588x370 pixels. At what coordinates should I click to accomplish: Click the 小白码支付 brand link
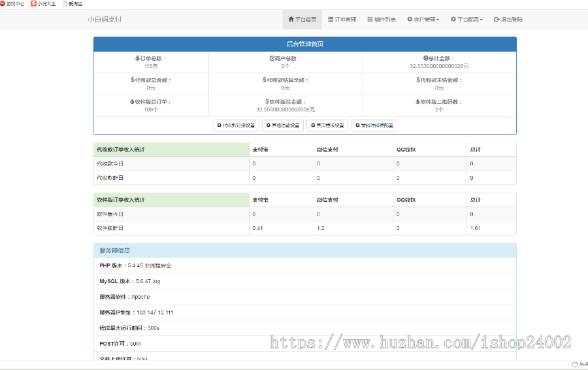(x=105, y=20)
